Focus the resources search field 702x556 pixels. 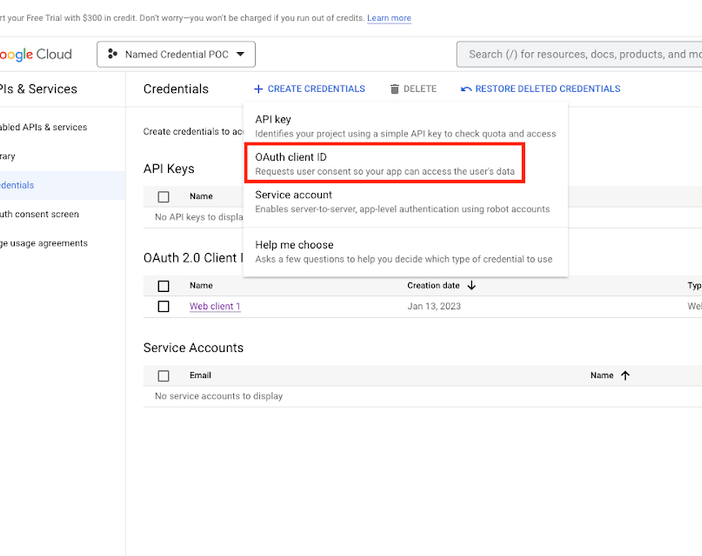(579, 55)
